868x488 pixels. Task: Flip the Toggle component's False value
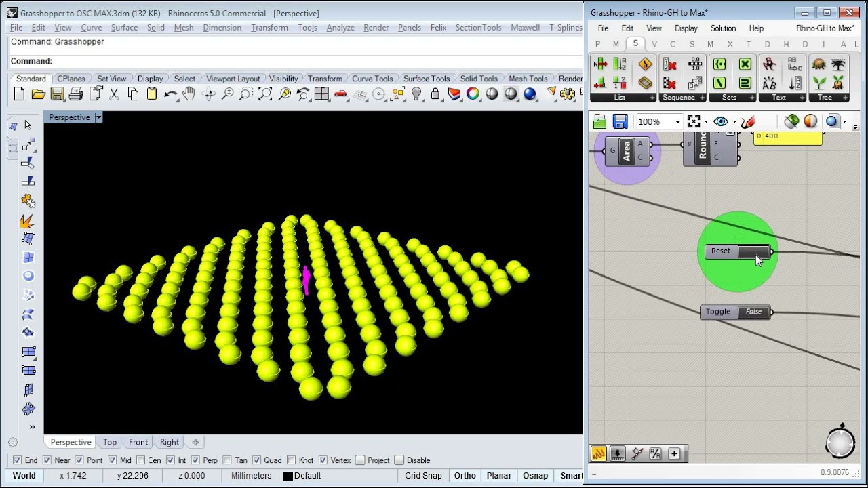[x=753, y=312]
